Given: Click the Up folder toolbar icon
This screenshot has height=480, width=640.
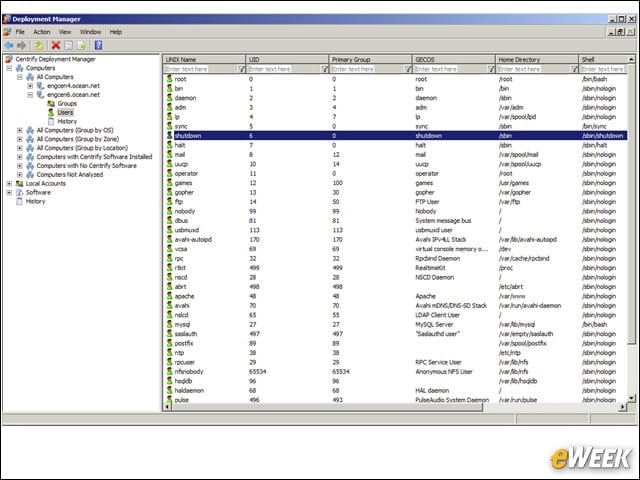Looking at the screenshot, I should click(38, 45).
